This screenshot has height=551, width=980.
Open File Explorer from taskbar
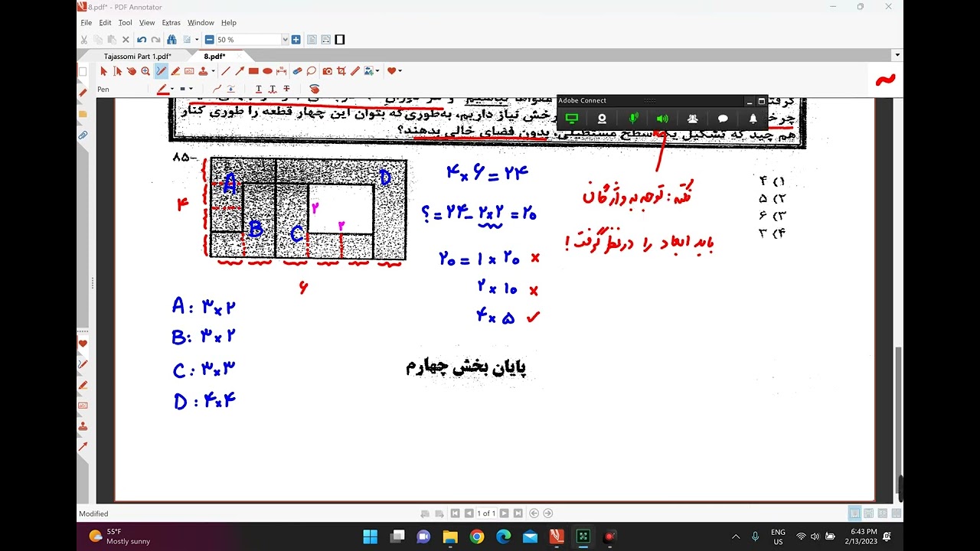[449, 536]
